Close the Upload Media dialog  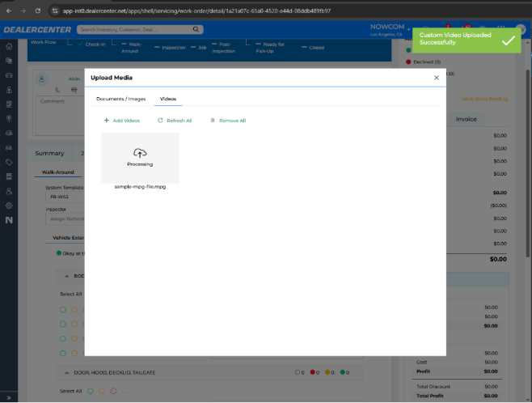[x=437, y=78]
